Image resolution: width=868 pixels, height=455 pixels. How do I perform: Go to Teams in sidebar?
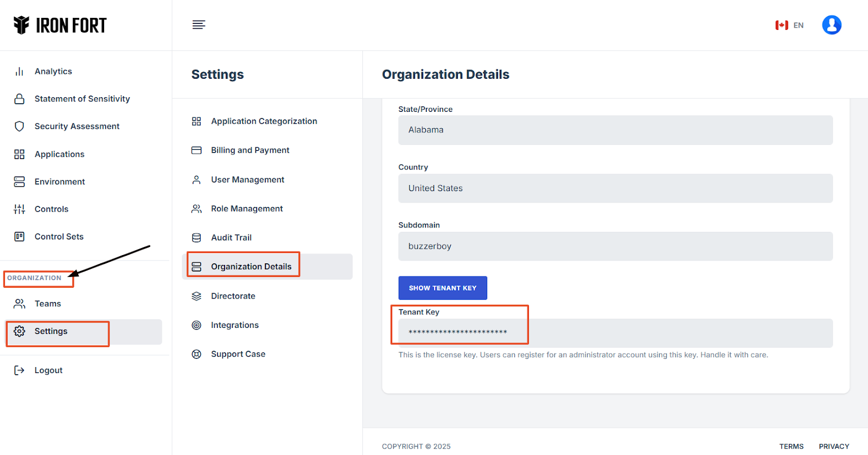48,304
